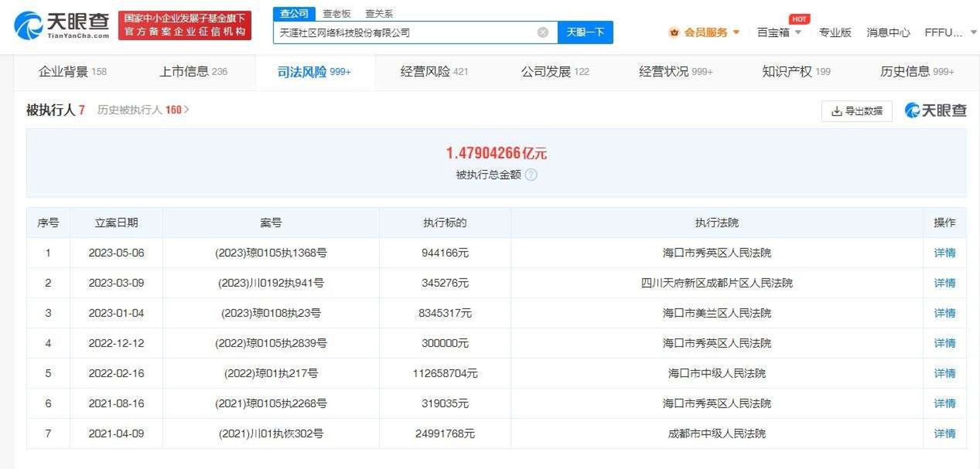Switch to 查公司 search tab

295,14
